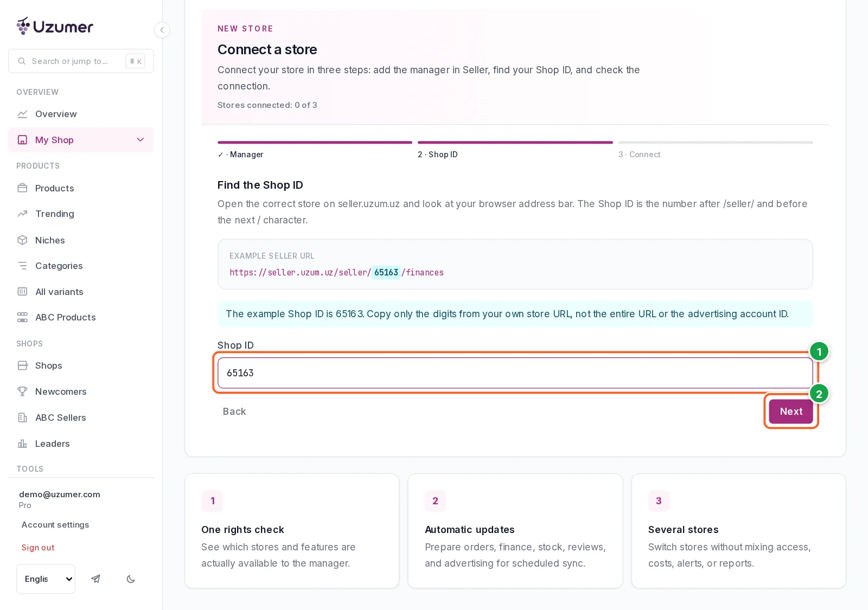Expand the My Shop chevron
The width and height of the screenshot is (868, 610).
pyautogui.click(x=141, y=140)
